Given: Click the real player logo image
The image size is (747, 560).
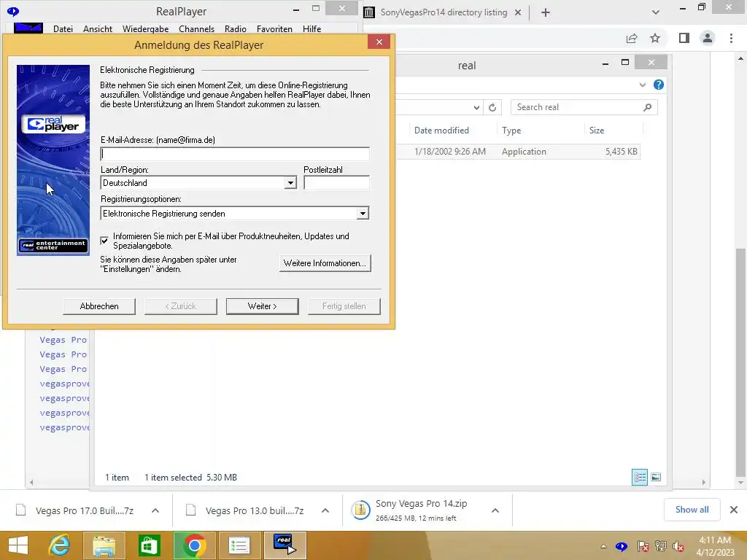Looking at the screenshot, I should [53, 124].
